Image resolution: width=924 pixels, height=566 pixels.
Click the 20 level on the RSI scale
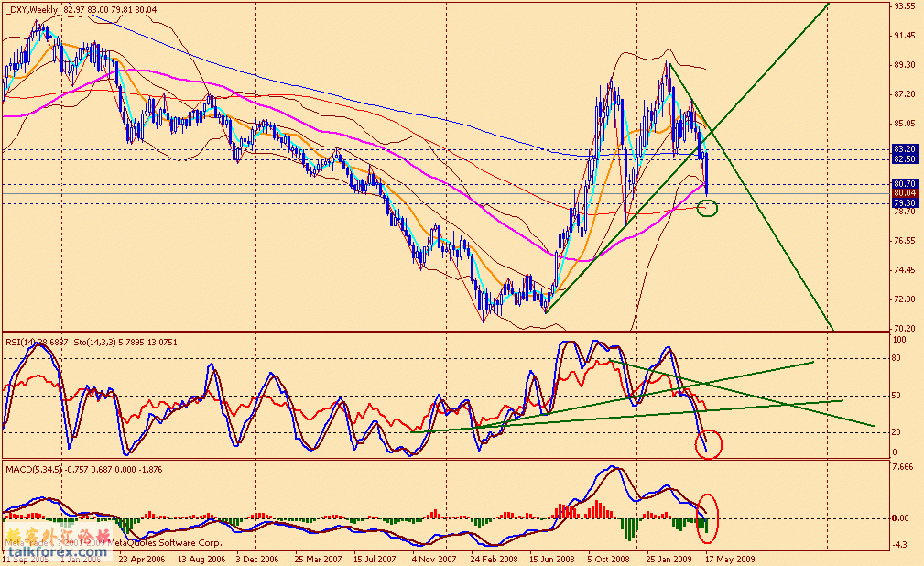pyautogui.click(x=897, y=432)
